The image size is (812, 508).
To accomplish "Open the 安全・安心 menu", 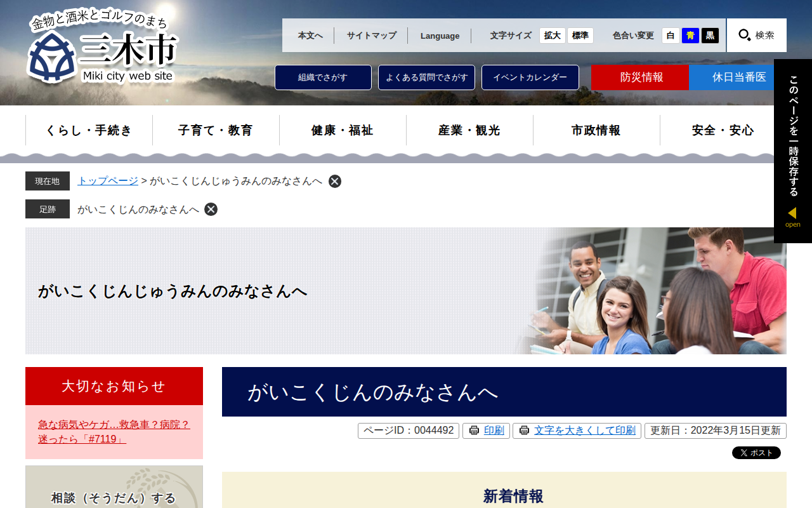I will click(x=723, y=130).
